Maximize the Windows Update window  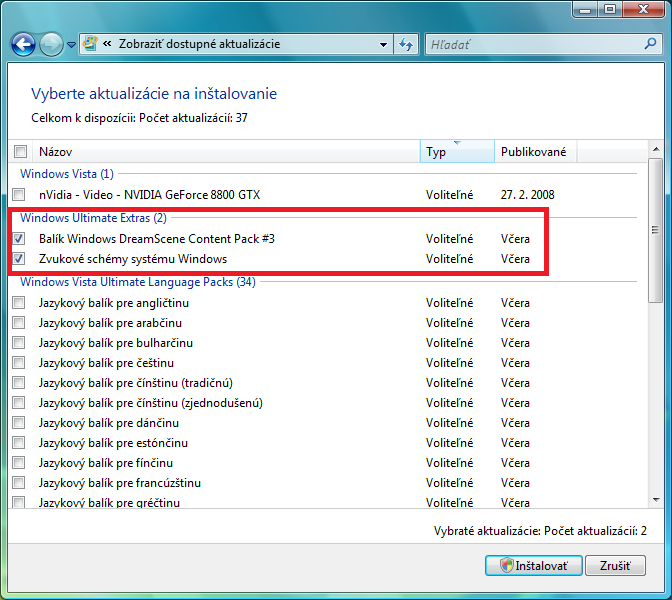pos(610,9)
